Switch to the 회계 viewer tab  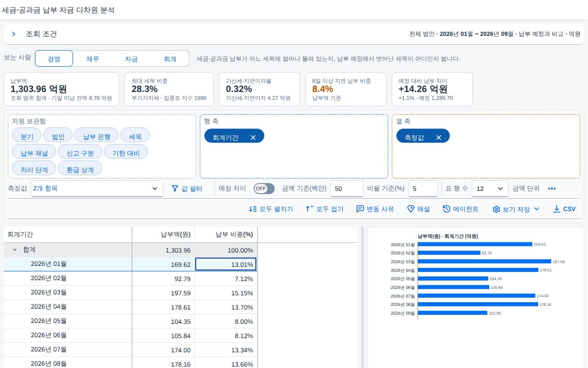(x=170, y=59)
